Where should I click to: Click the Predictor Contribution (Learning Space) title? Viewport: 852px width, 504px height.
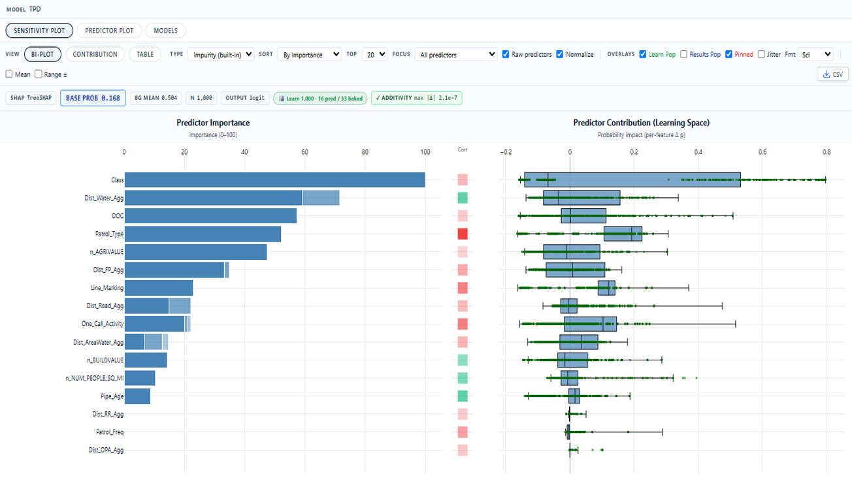coord(642,123)
